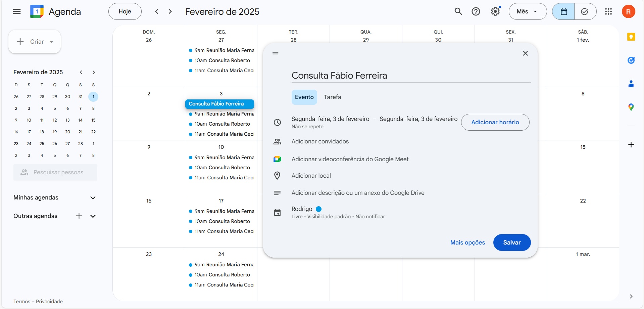Open the Google apps grid
Viewport: 644px width, 309px height.
(608, 11)
